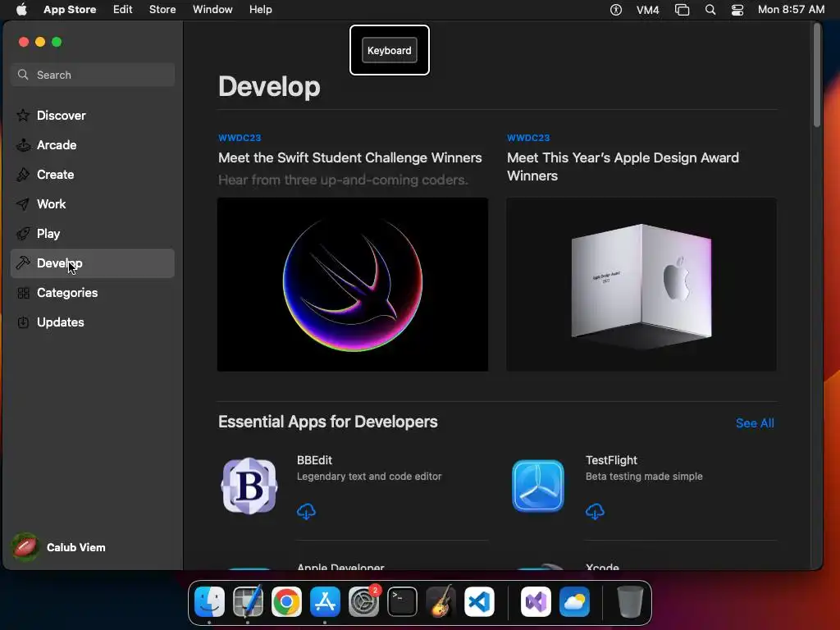Viewport: 840px width, 630px height.
Task: Select the Create paintbrush icon
Action: pos(23,175)
